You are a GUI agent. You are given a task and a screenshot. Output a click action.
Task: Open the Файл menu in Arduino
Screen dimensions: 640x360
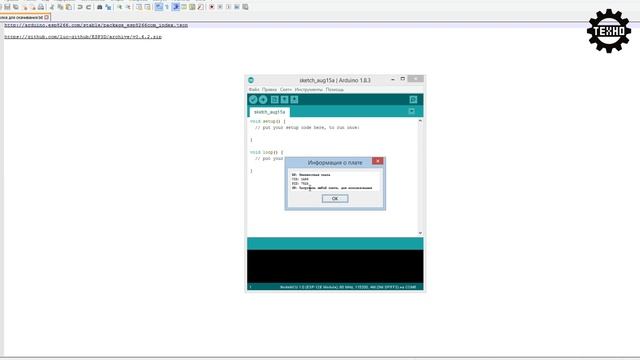pyautogui.click(x=254, y=89)
